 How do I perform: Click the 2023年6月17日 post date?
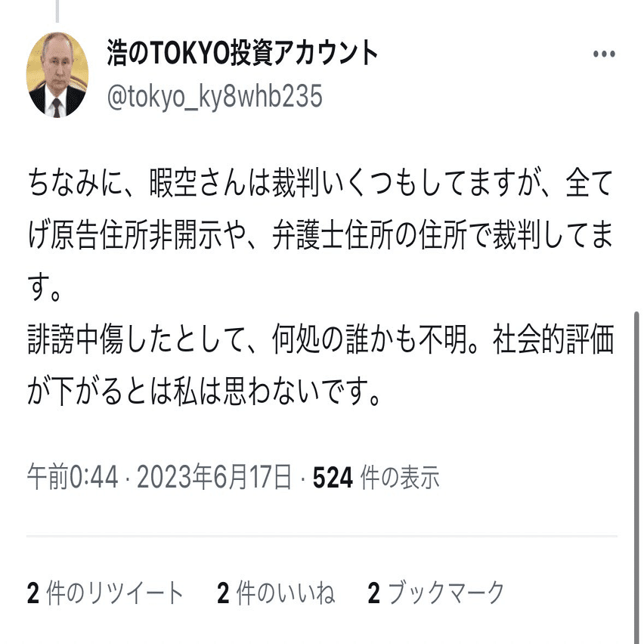[x=214, y=477]
